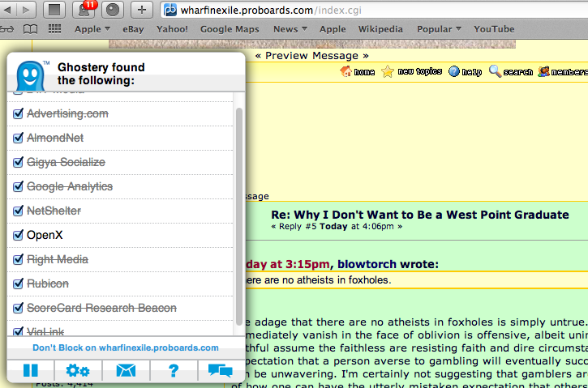
Task: Click the Top Sites grid icon
Action: [55, 29]
